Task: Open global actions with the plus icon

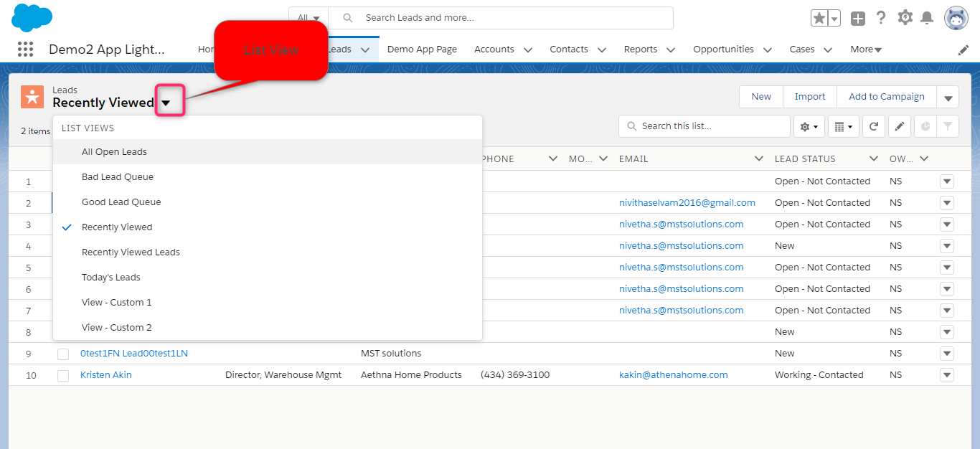Action: [x=857, y=17]
